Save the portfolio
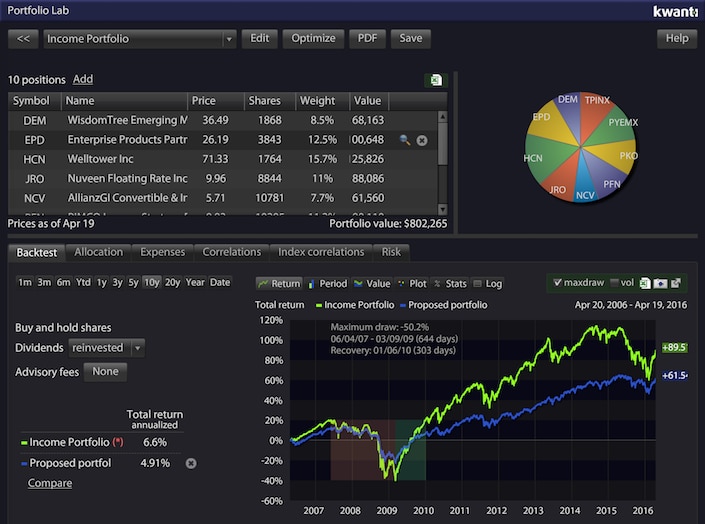Viewport: 705px width, 524px height. [x=411, y=39]
